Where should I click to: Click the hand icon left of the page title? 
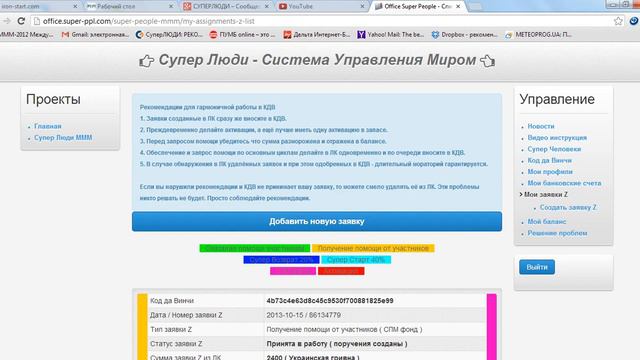pos(147,61)
